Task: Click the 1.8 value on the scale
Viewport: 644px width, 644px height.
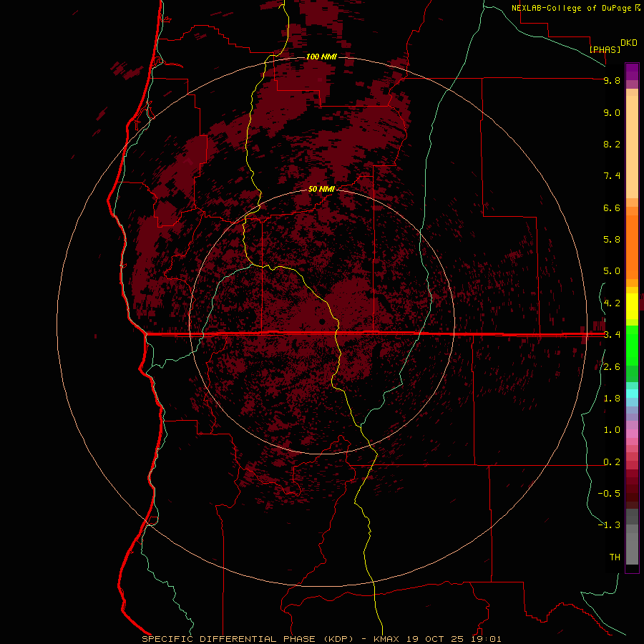Action: [x=612, y=399]
